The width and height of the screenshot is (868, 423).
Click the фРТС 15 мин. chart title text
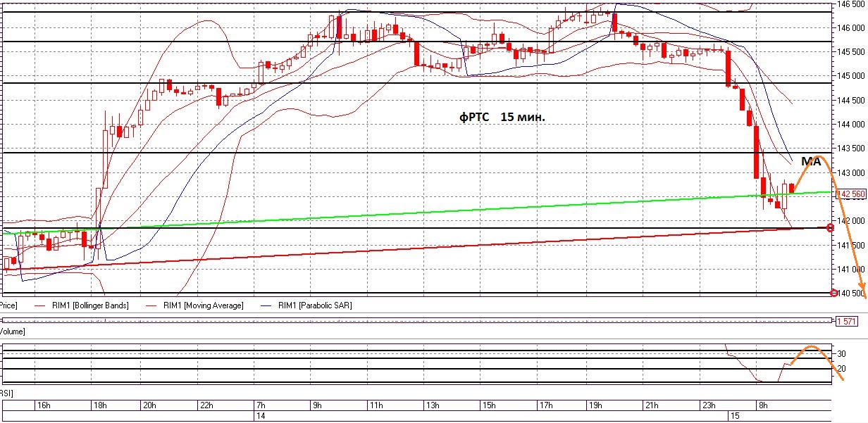502,118
